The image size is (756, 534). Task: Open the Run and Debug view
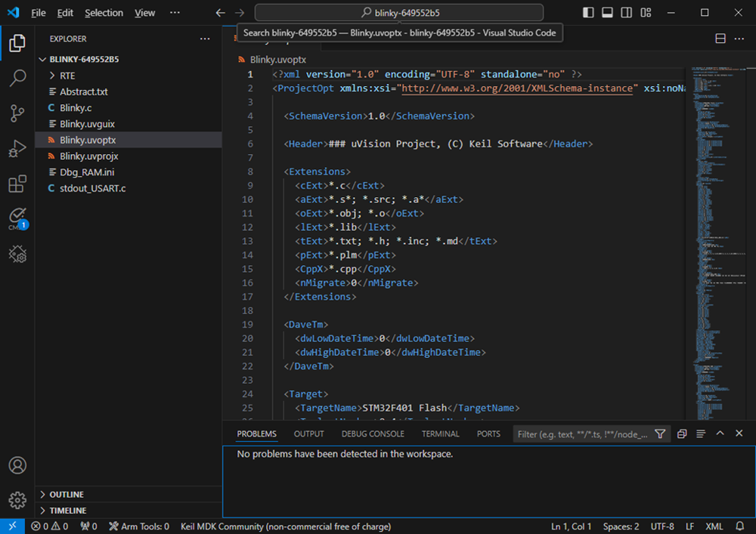(17, 148)
